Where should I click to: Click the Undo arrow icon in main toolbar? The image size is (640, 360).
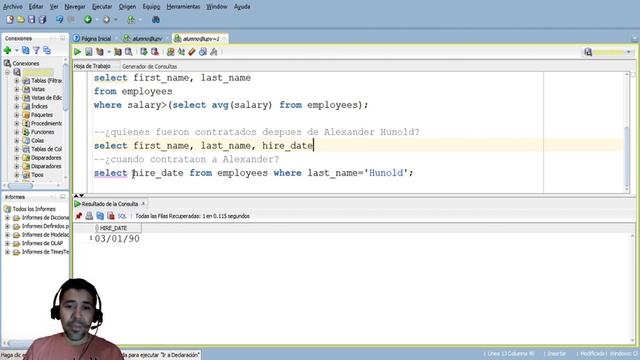(59, 19)
